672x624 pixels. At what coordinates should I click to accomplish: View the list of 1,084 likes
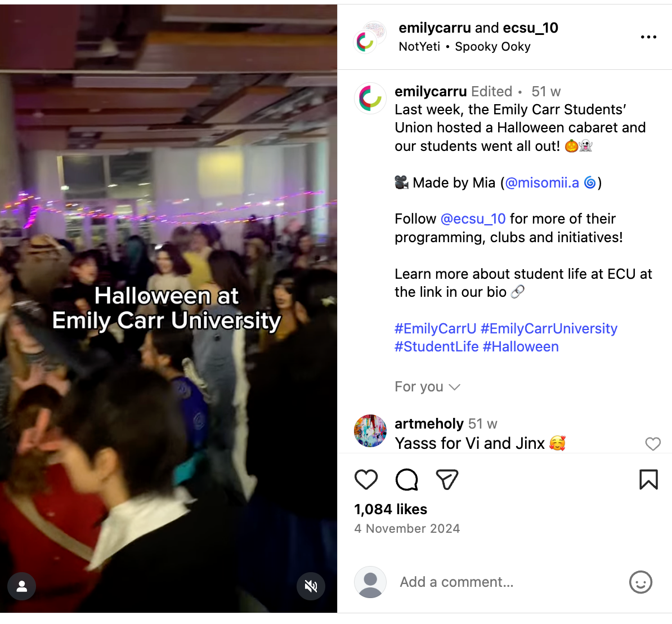(x=391, y=509)
